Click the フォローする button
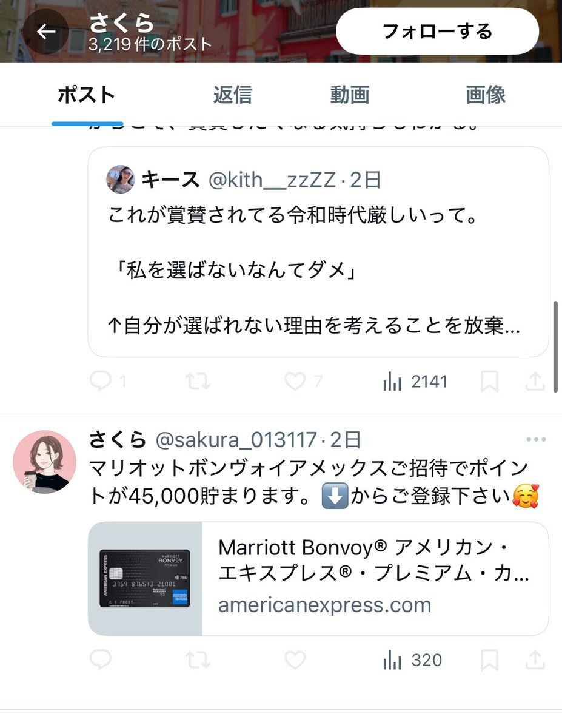This screenshot has height=728, width=562. click(x=437, y=32)
